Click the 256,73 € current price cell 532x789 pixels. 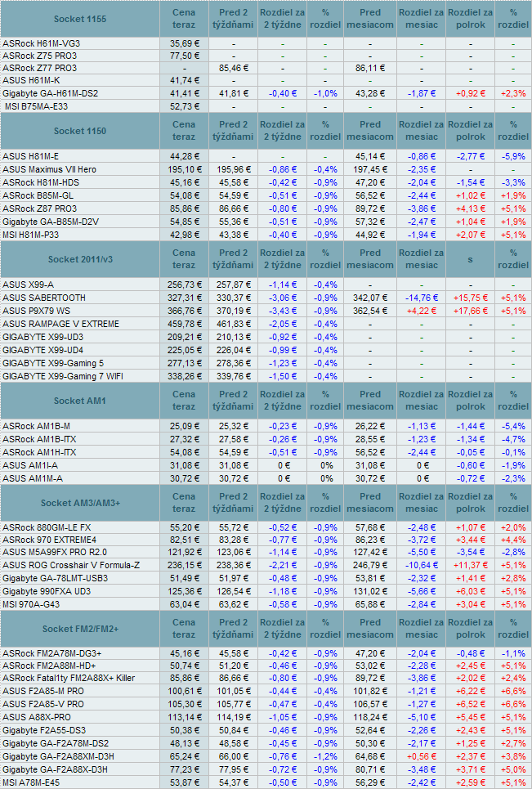coord(185,285)
